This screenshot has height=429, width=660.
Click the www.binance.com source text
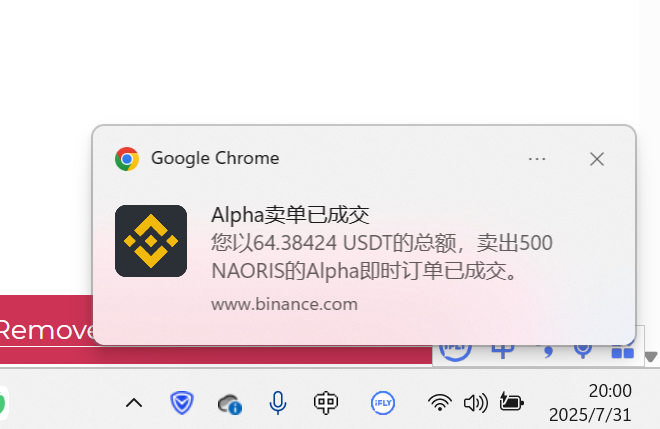(x=285, y=304)
